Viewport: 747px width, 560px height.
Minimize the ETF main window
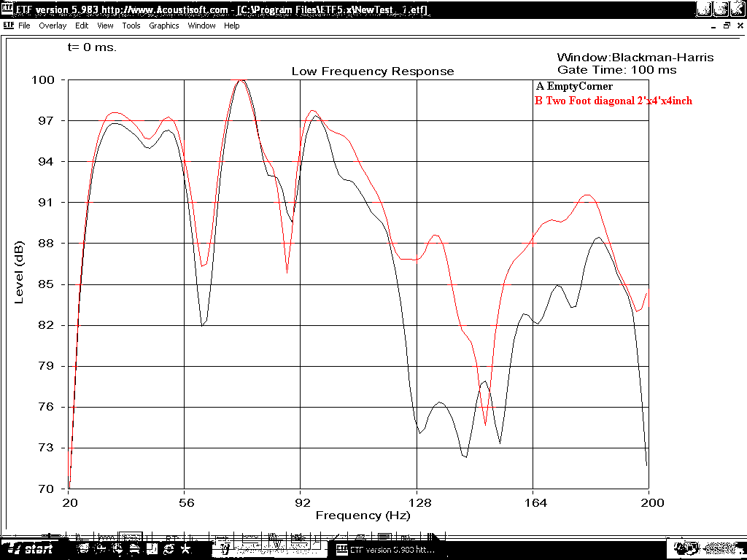coord(703,9)
